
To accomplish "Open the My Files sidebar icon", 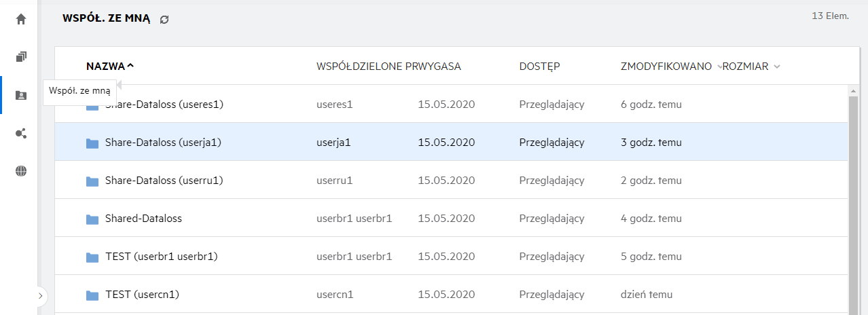I will [21, 57].
